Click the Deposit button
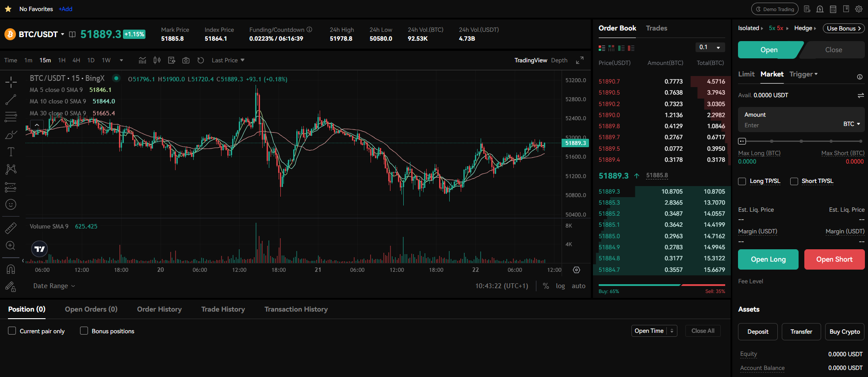Image resolution: width=868 pixels, height=377 pixels. 757,331
